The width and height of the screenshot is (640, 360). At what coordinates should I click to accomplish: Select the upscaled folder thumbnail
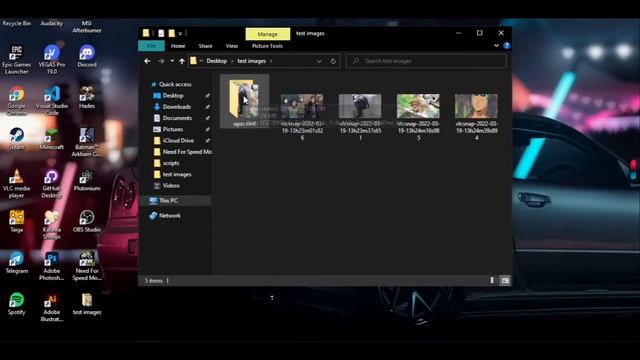[244, 101]
